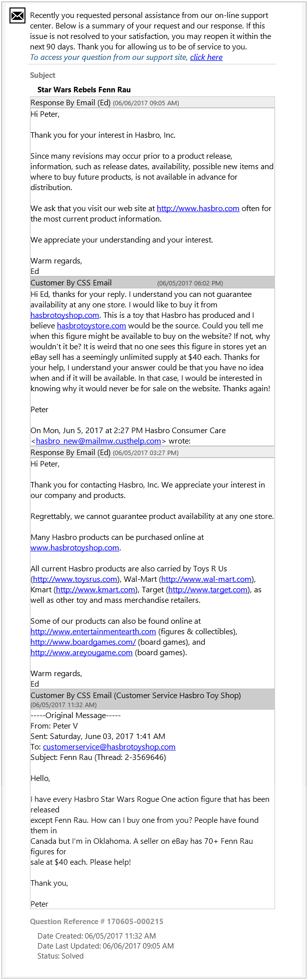Viewport: 308px width, 980px height.
Task: Click the subject "Star Wars Rebels Fenn Rau"
Action: pyautogui.click(x=84, y=90)
